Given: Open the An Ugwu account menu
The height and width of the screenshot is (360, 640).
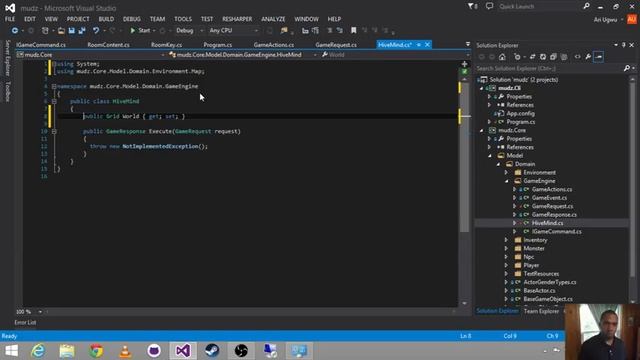Looking at the screenshot, I should pos(608,19).
